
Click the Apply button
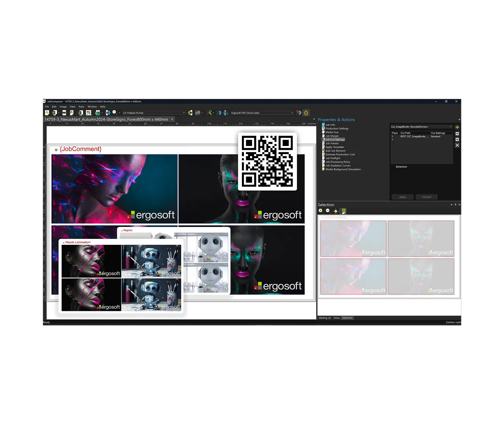[402, 197]
